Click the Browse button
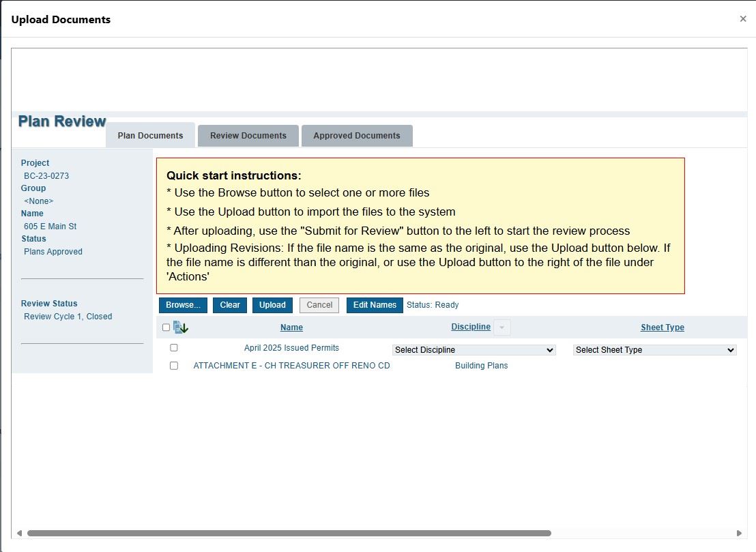The height and width of the screenshot is (552, 756). pyautogui.click(x=183, y=305)
